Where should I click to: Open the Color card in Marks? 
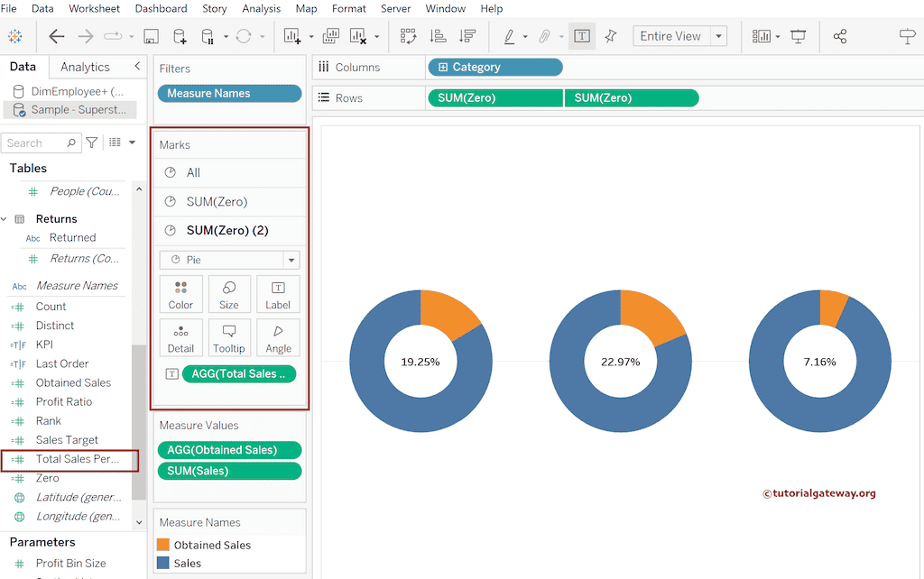coord(180,294)
